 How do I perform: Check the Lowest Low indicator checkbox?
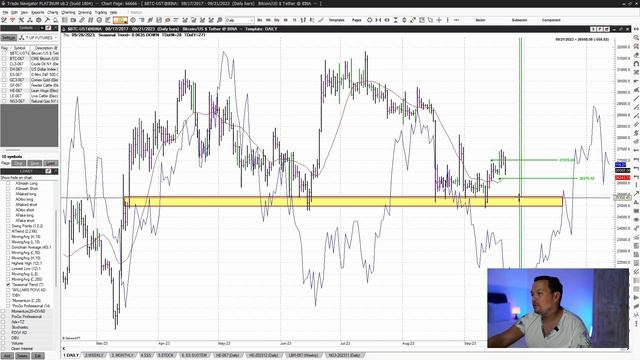pos(8,269)
